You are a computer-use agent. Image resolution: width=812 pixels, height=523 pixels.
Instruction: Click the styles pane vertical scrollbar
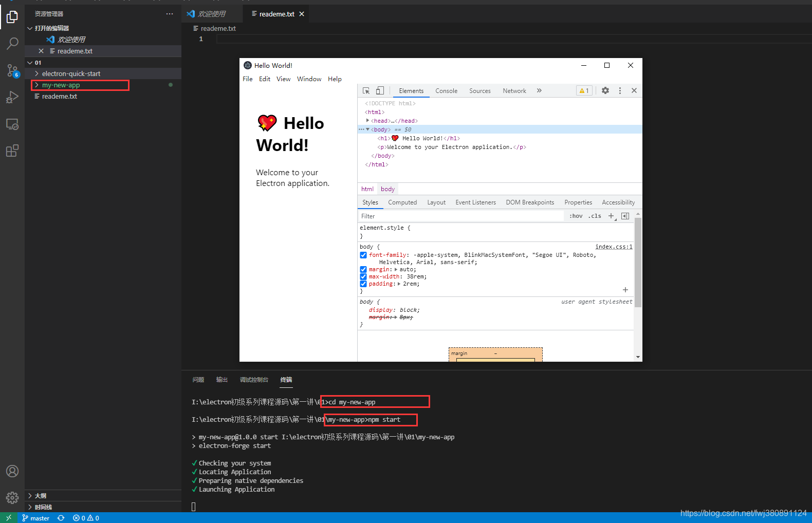(x=638, y=263)
